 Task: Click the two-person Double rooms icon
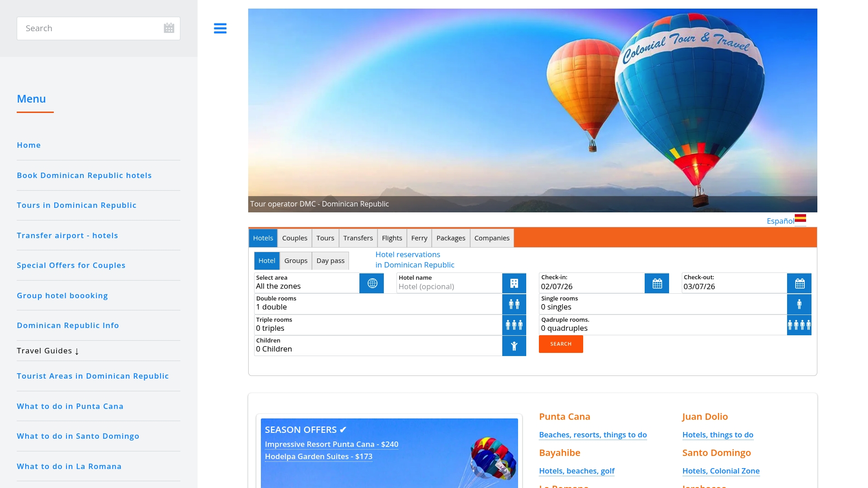pos(514,304)
